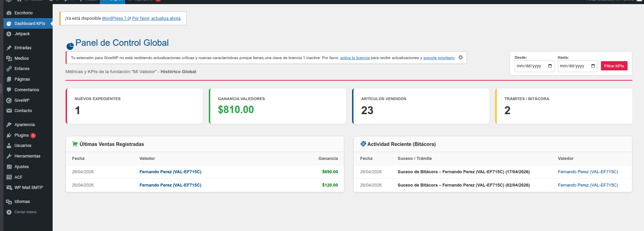Image resolution: width=644 pixels, height=231 pixels.
Task: Open 'soporte prioritario' link
Action: (x=439, y=58)
